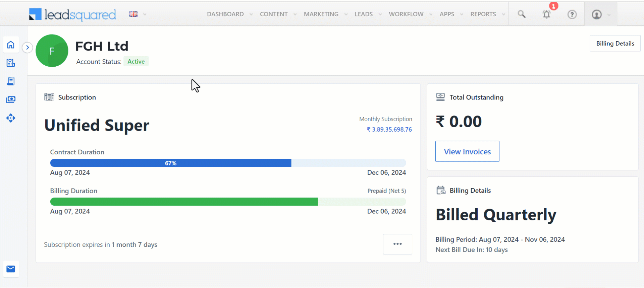Expand the Apps dropdown arrow
The width and height of the screenshot is (644, 288).
[x=462, y=14]
